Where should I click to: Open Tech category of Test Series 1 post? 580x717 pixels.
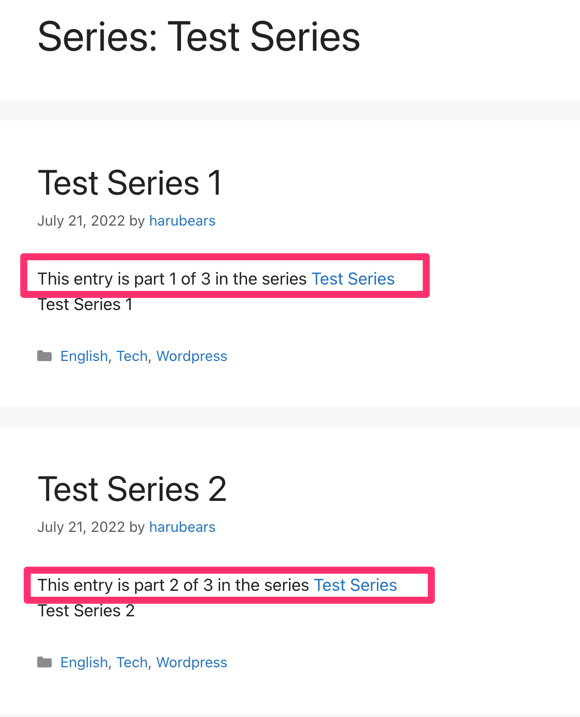coord(132,356)
